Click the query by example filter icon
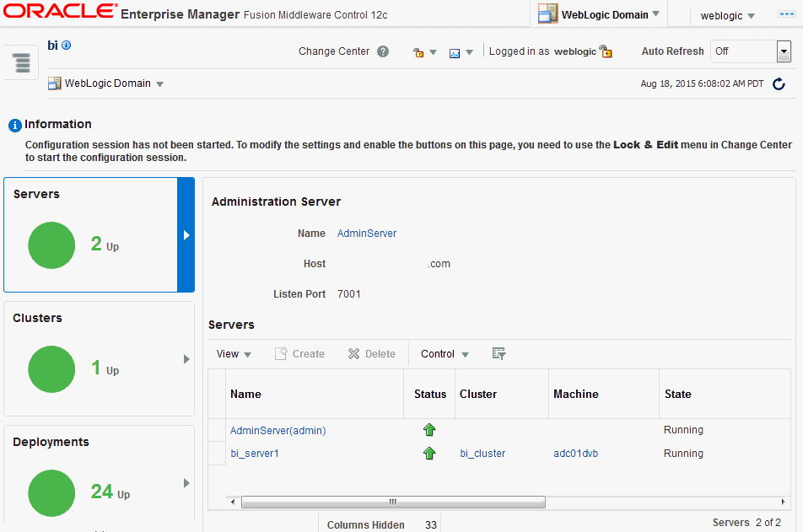Viewport: 803px width, 532px height. (499, 353)
